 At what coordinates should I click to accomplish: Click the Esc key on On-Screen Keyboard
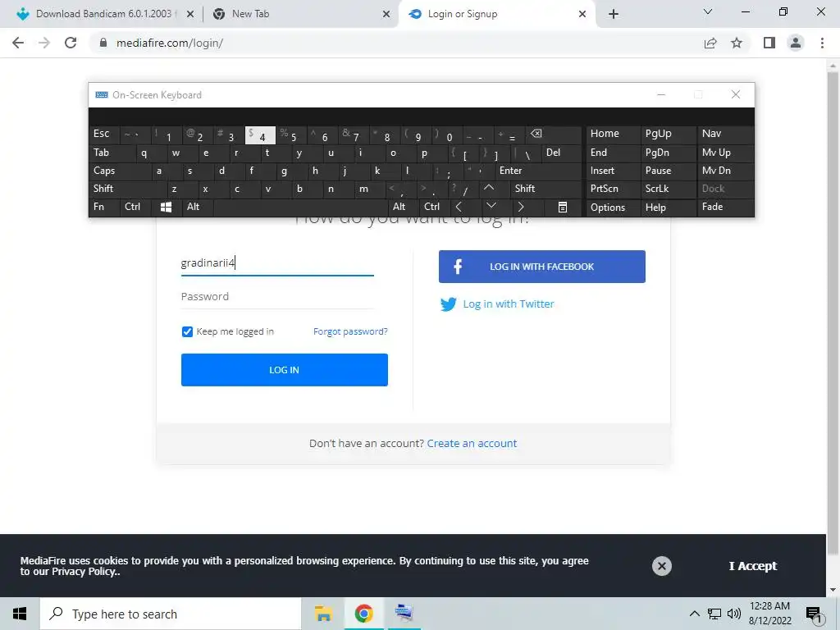click(104, 135)
